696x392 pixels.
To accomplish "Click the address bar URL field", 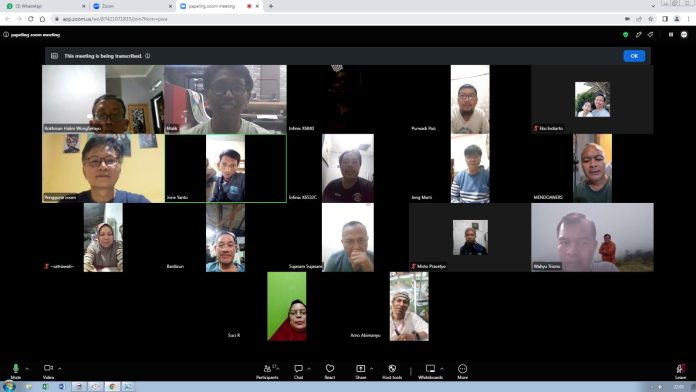I will 337,19.
